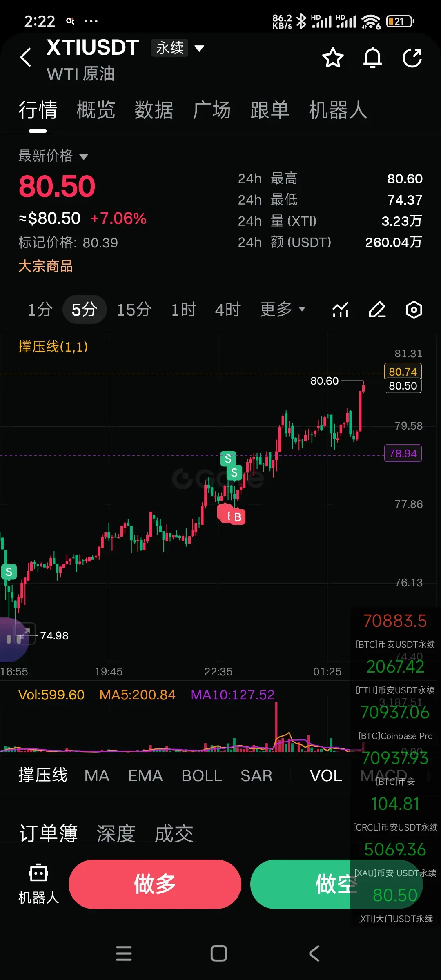Toggle the SAR indicator

pos(256,775)
